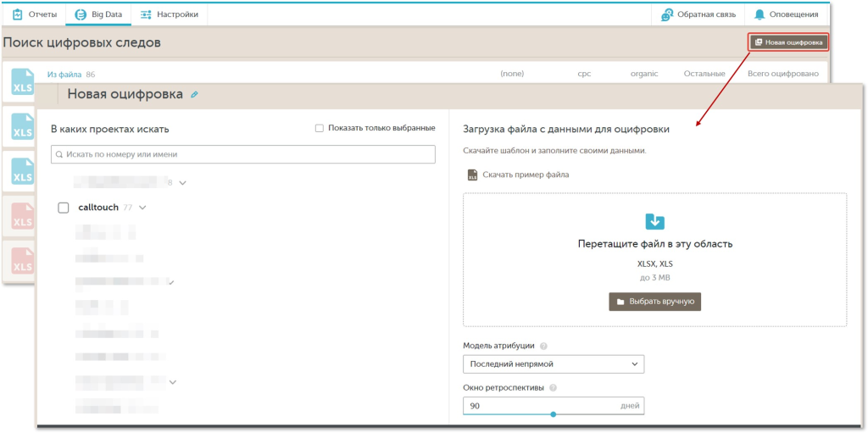Click the pencil icon beside Новая оцифровка title
This screenshot has height=433, width=868.
194,95
